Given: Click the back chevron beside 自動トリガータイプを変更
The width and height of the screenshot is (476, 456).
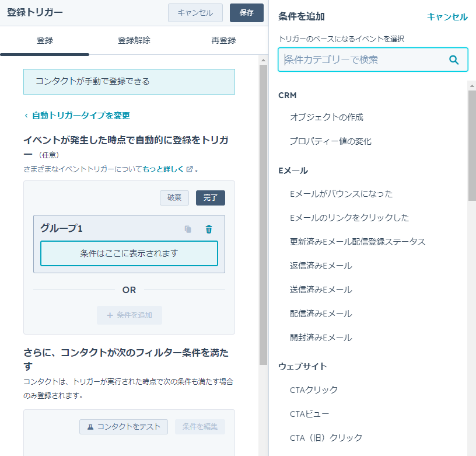Looking at the screenshot, I should point(26,116).
